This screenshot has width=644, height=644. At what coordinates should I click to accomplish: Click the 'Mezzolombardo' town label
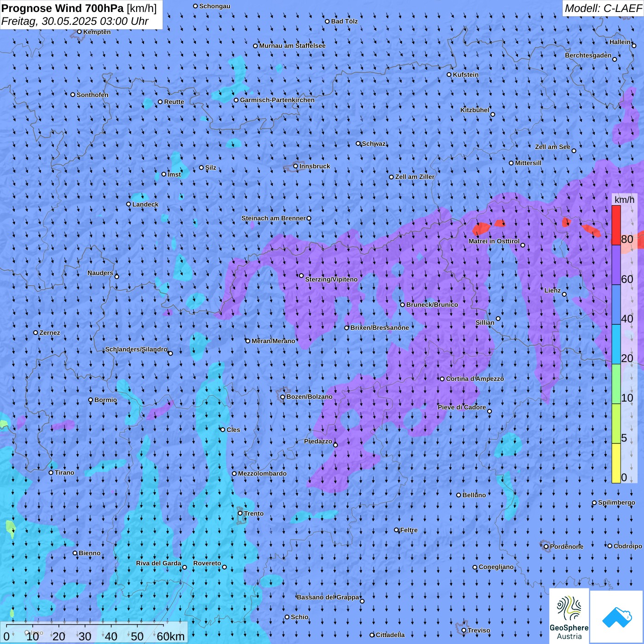coord(262,473)
